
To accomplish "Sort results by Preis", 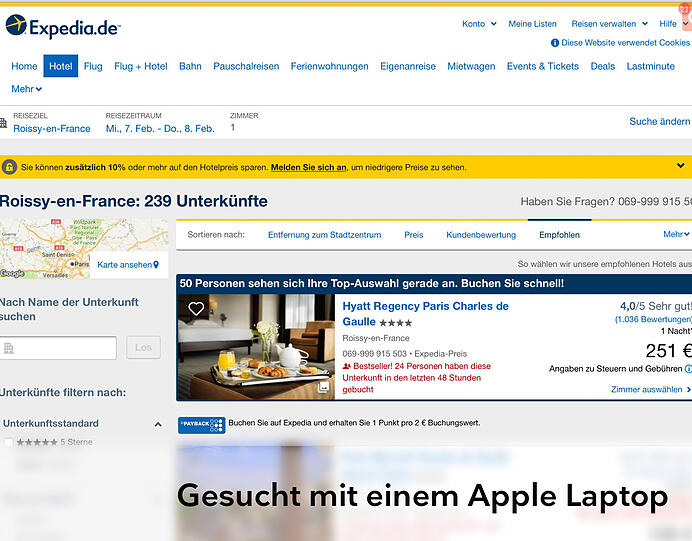I will [x=414, y=235].
